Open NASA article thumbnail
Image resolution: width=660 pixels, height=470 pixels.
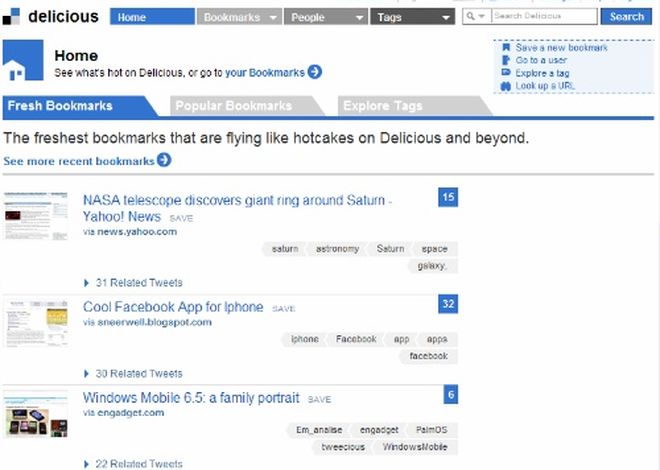pos(36,216)
